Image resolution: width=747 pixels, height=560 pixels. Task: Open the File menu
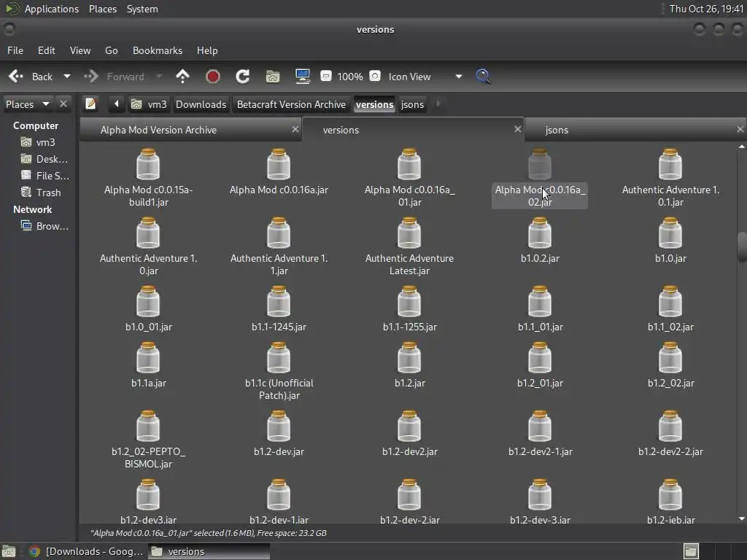pos(15,50)
